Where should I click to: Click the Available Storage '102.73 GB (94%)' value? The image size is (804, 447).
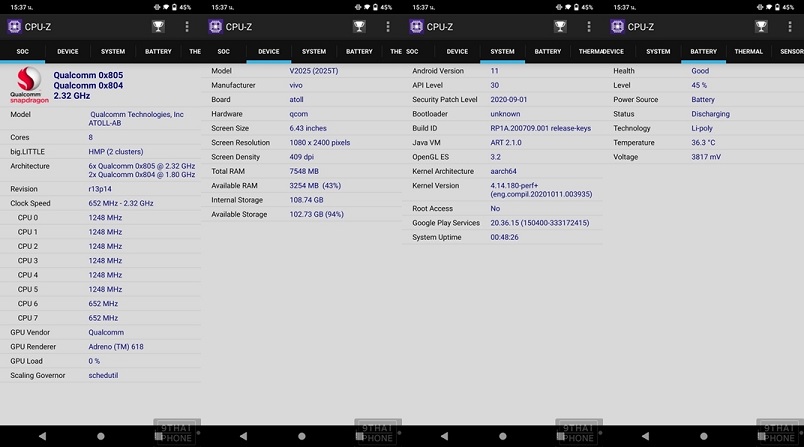316,214
